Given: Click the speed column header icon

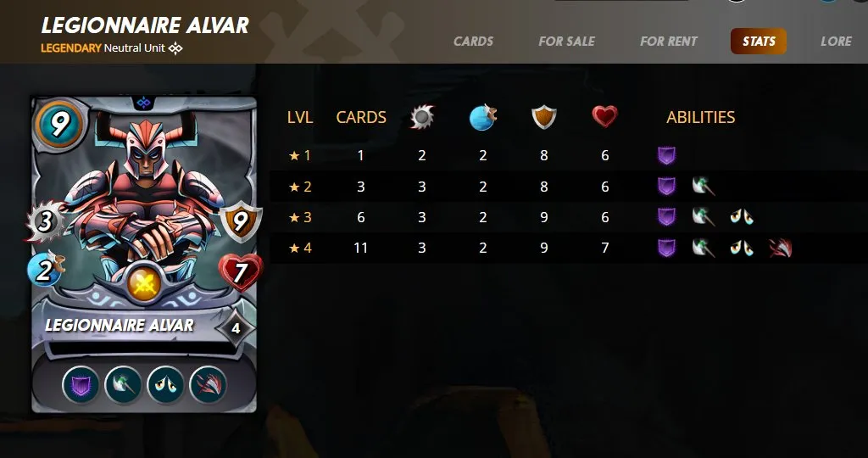Looking at the screenshot, I should pos(482,117).
